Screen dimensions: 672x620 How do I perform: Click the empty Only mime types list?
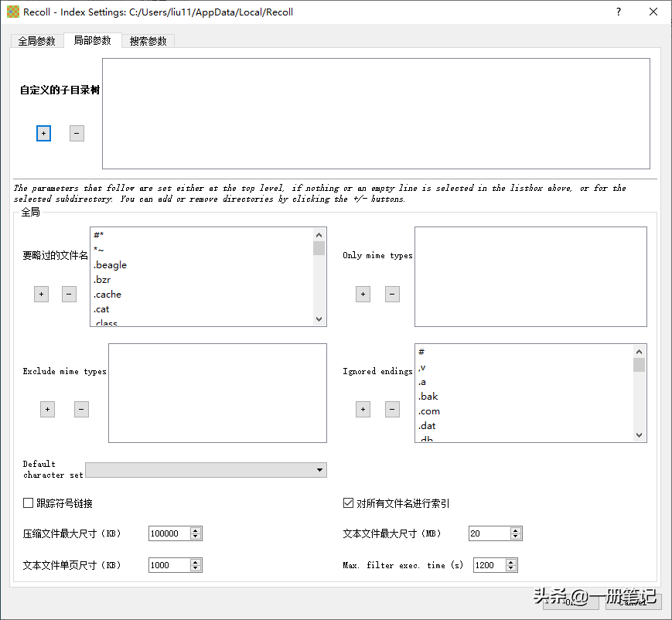[x=530, y=277]
